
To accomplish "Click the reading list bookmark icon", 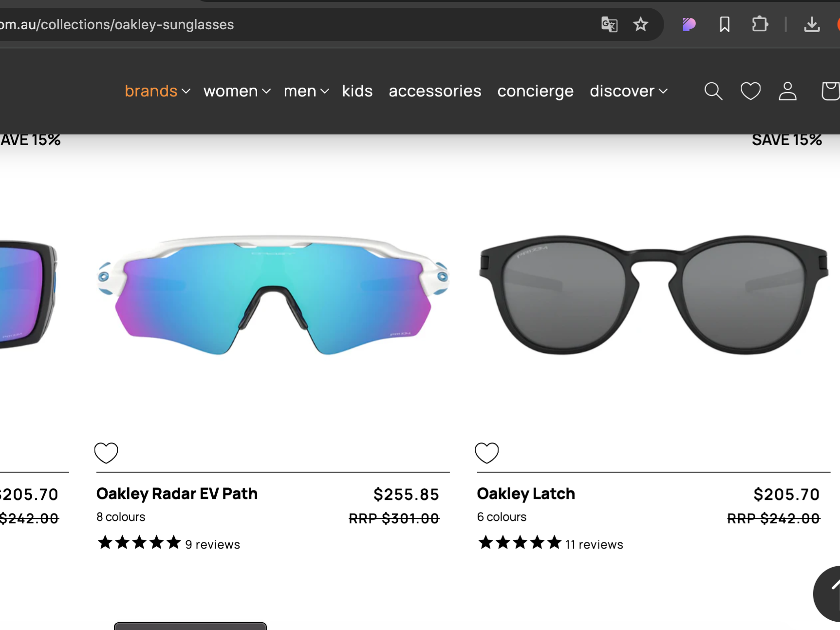I will click(725, 24).
